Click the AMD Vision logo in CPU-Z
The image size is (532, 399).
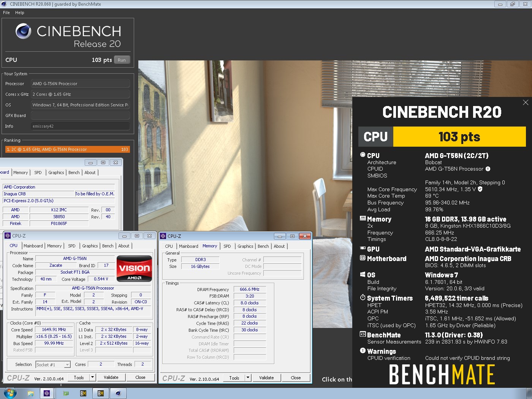[x=134, y=268]
